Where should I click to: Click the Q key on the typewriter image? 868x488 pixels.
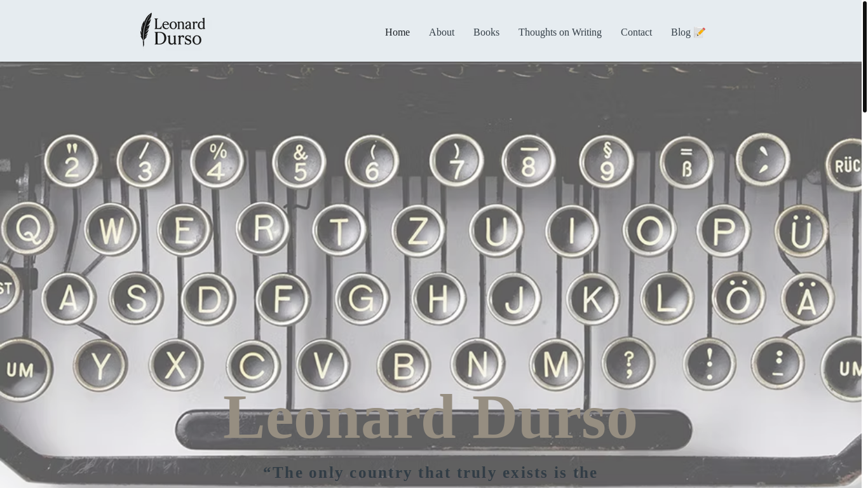click(x=28, y=228)
